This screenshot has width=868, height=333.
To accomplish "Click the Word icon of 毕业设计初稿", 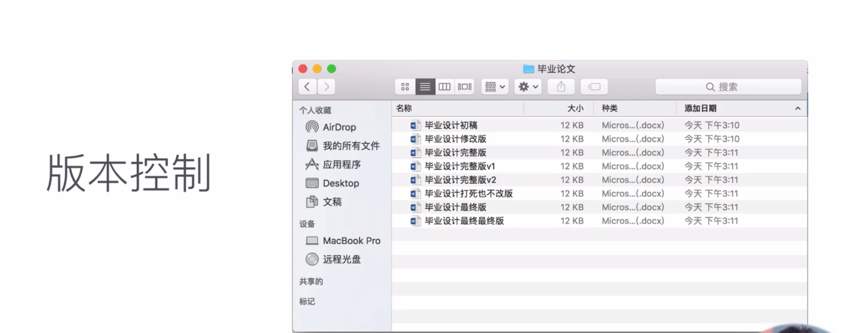I will [x=415, y=125].
